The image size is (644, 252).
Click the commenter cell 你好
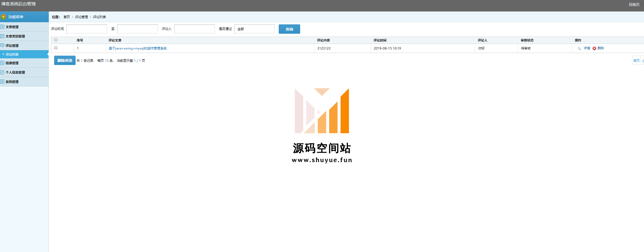481,48
